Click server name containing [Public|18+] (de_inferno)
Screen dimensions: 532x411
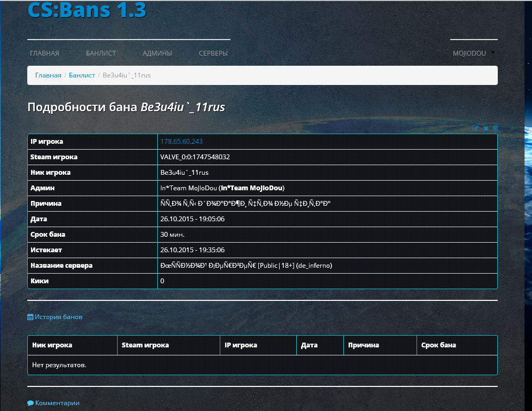[246, 266]
